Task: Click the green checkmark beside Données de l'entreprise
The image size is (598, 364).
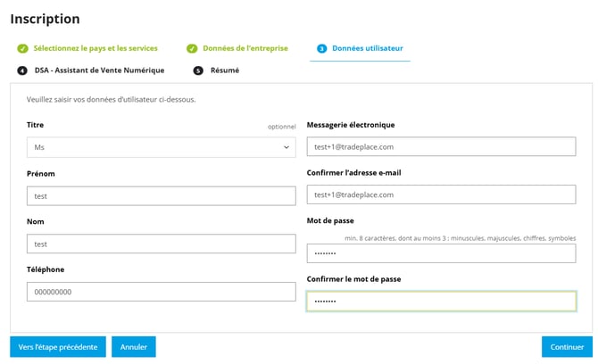Action: click(192, 48)
